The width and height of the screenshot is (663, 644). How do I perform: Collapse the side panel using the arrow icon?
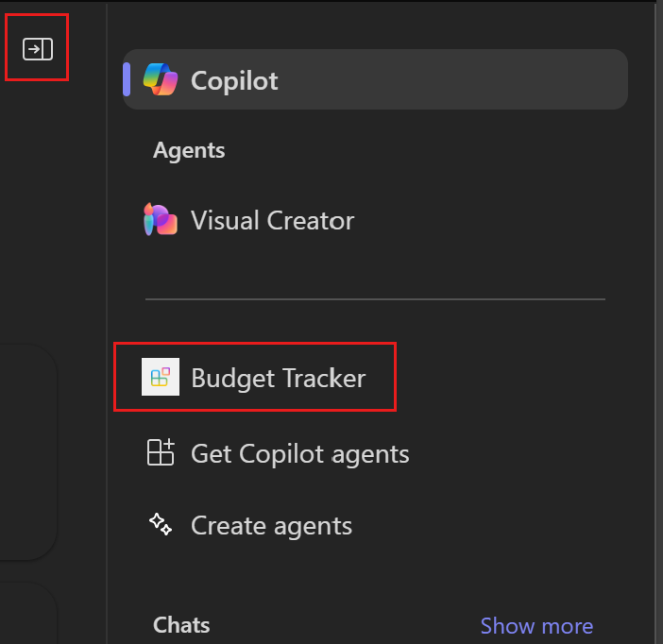pyautogui.click(x=38, y=49)
